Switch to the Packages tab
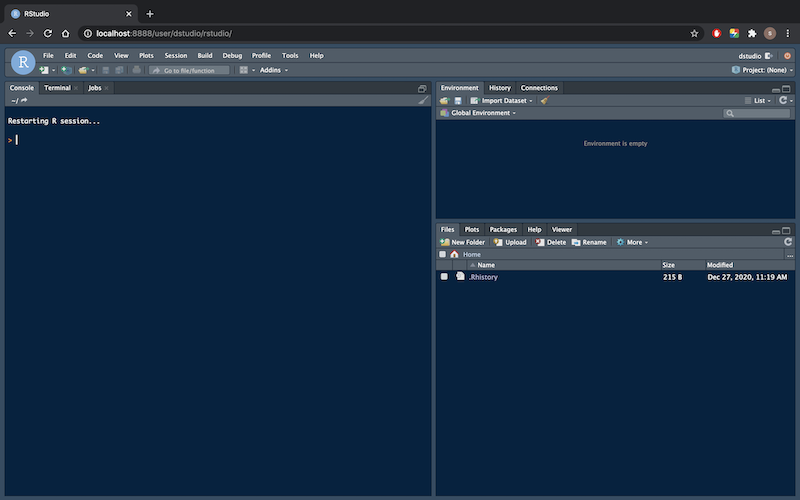Image resolution: width=800 pixels, height=500 pixels. point(503,230)
